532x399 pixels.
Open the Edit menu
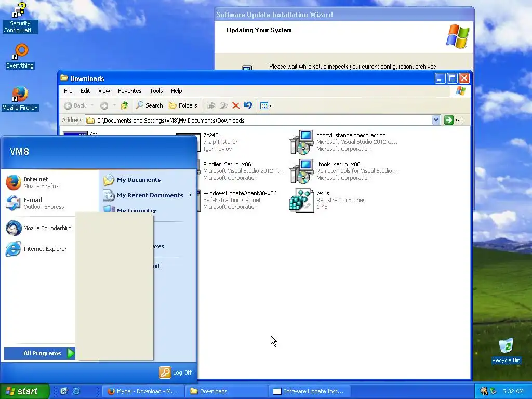[85, 91]
